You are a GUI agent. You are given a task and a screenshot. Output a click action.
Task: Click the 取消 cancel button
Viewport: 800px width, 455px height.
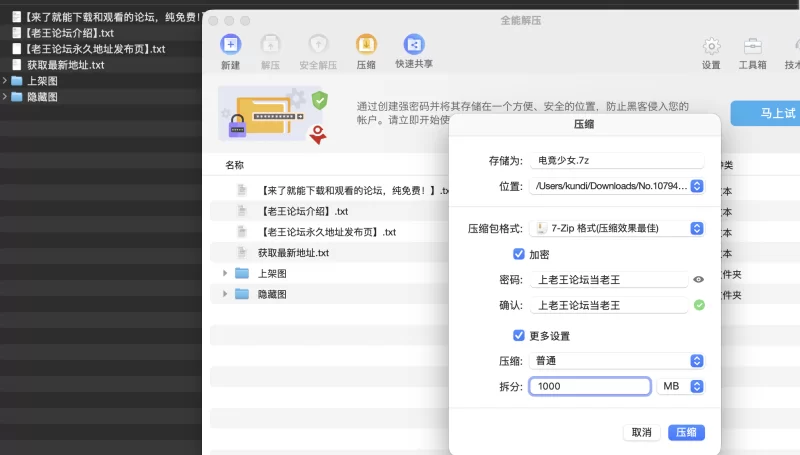coord(641,432)
